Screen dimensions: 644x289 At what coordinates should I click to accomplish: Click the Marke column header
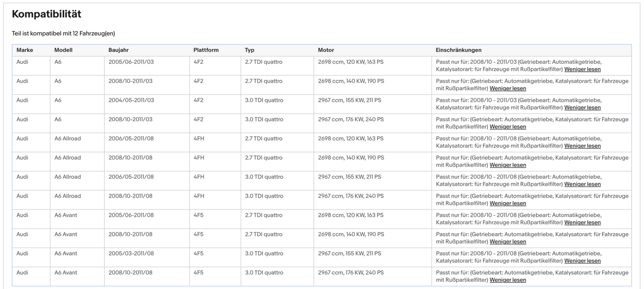coord(25,50)
